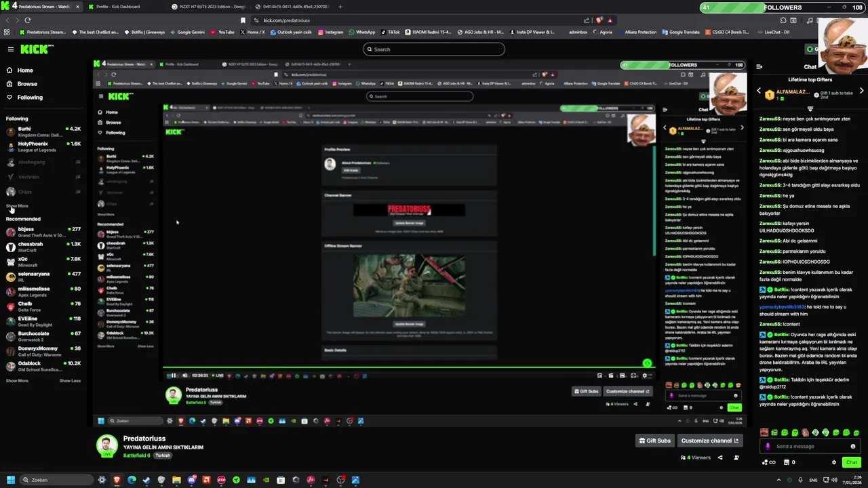
Task: Open WhatsApp bookmark
Action: coord(362,32)
